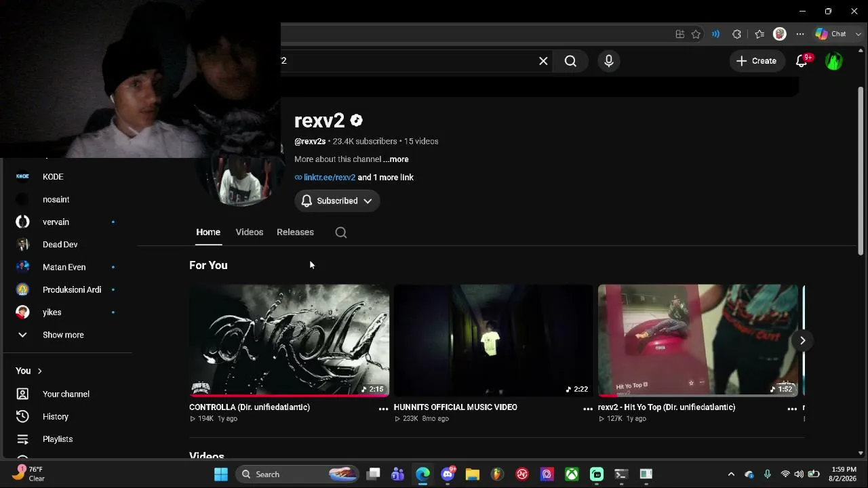Start voice search with the microphone icon
The width and height of the screenshot is (868, 488).
pos(609,61)
